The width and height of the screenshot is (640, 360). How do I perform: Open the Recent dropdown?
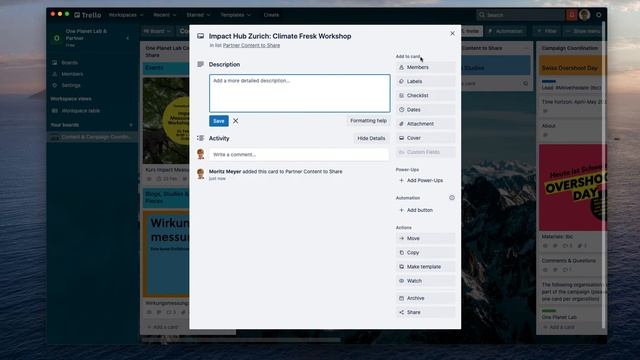tap(164, 15)
